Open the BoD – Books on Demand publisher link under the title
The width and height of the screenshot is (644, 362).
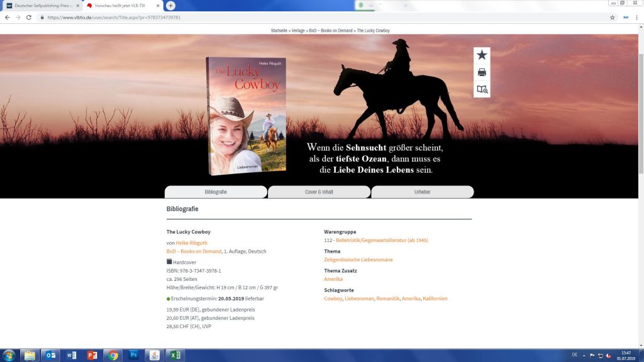(194, 251)
